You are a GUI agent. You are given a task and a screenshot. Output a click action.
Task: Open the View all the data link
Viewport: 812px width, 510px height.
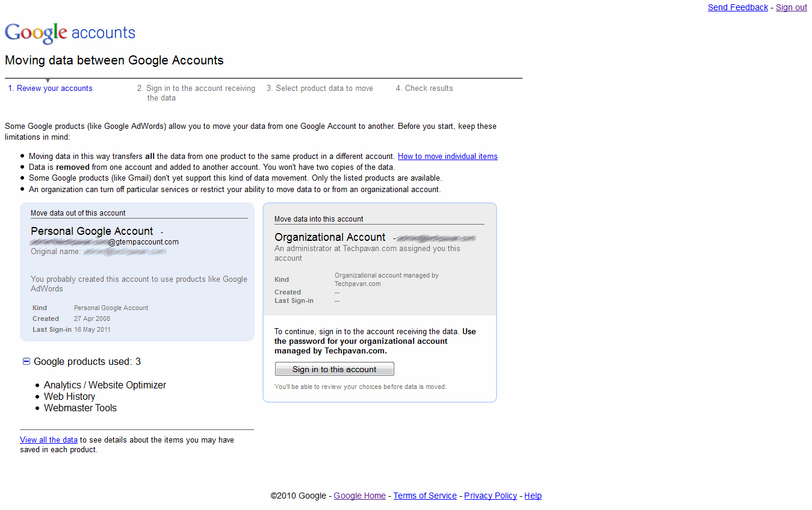pos(49,440)
